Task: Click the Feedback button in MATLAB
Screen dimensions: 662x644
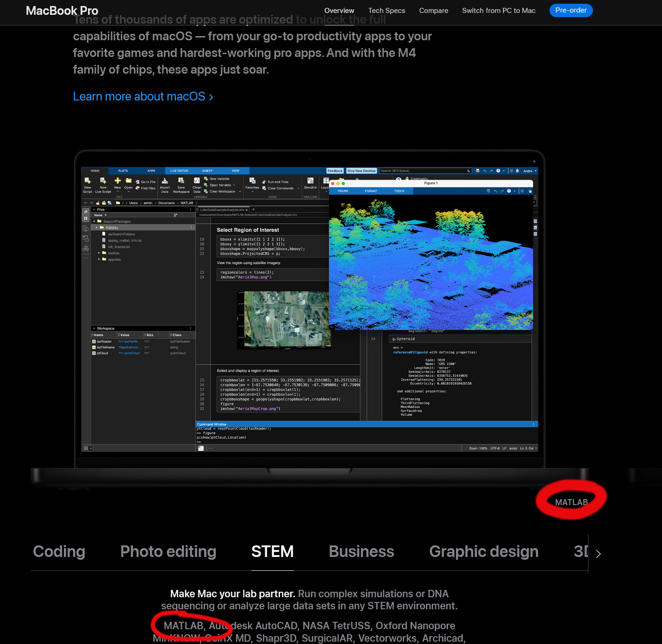Action: click(335, 171)
